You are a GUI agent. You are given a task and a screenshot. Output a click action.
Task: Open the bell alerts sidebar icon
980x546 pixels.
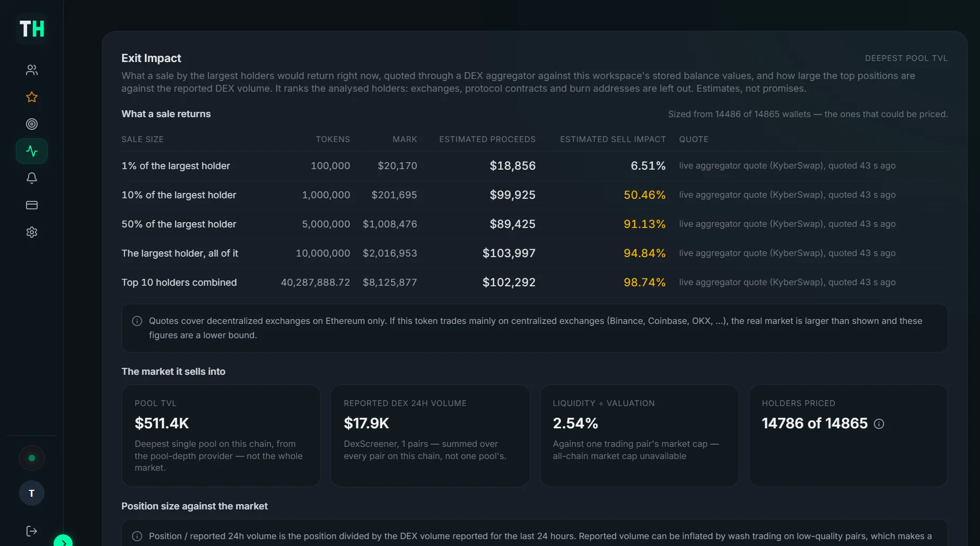pos(32,178)
